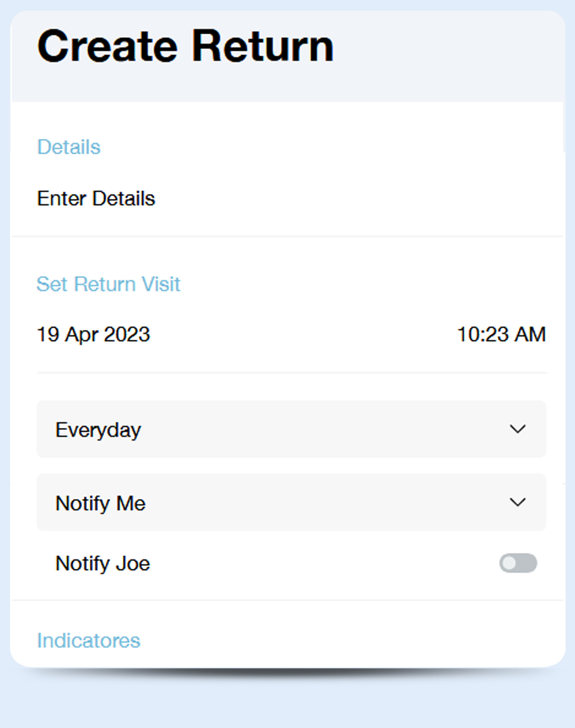Click the Enter Details text field
Screen dimensions: 575x728
click(x=96, y=199)
